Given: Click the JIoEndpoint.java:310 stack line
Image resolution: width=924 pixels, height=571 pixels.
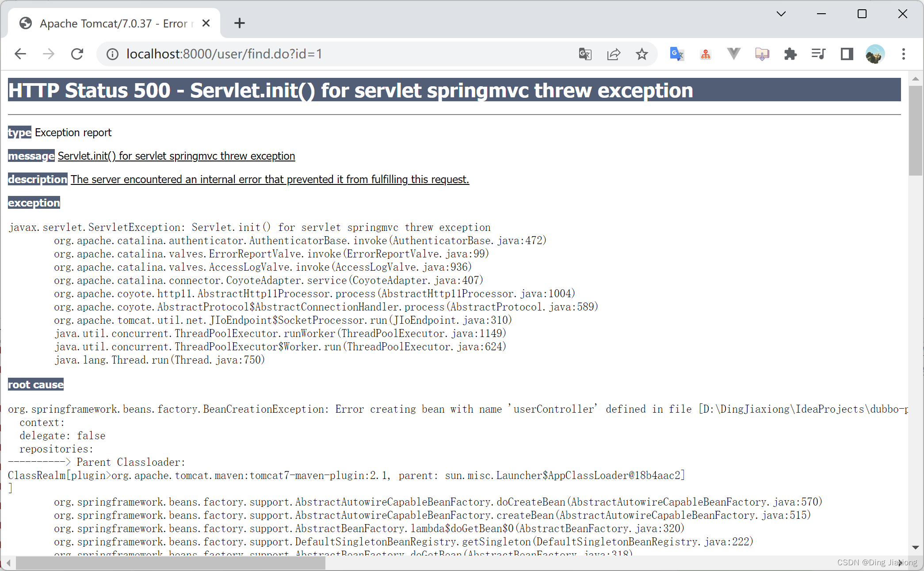Looking at the screenshot, I should [283, 320].
